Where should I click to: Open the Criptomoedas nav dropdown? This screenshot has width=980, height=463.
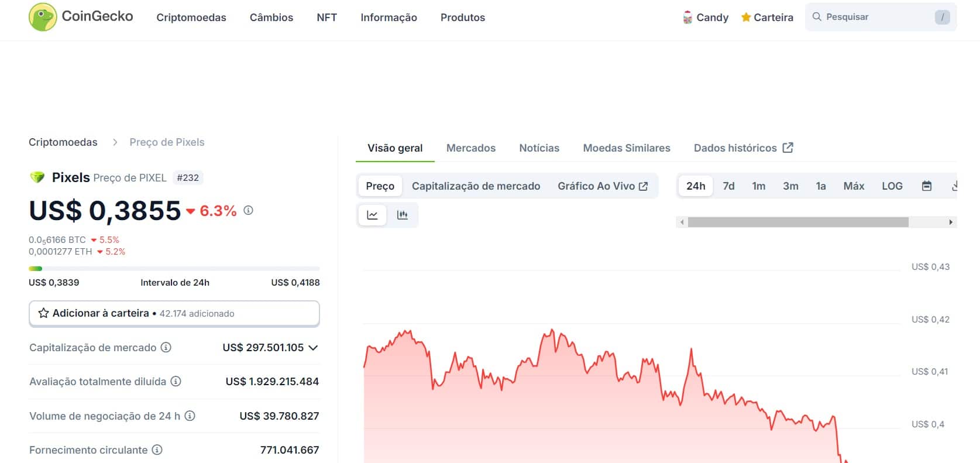tap(191, 18)
